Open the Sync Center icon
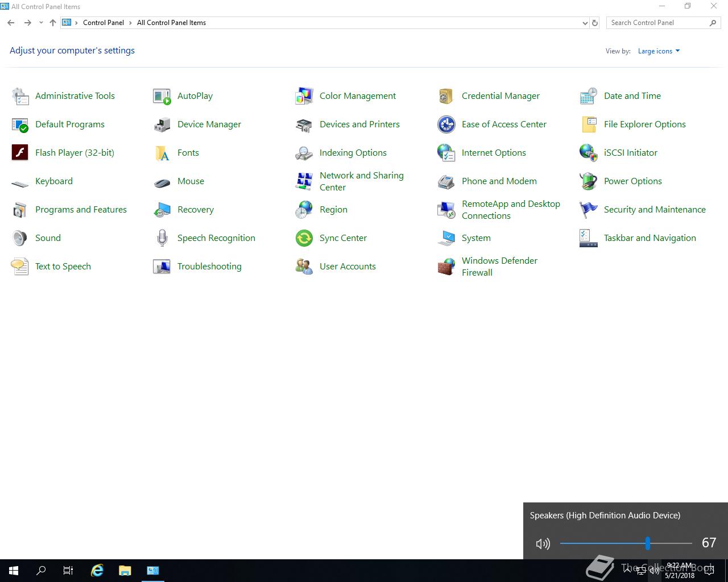728x582 pixels. 304,238
